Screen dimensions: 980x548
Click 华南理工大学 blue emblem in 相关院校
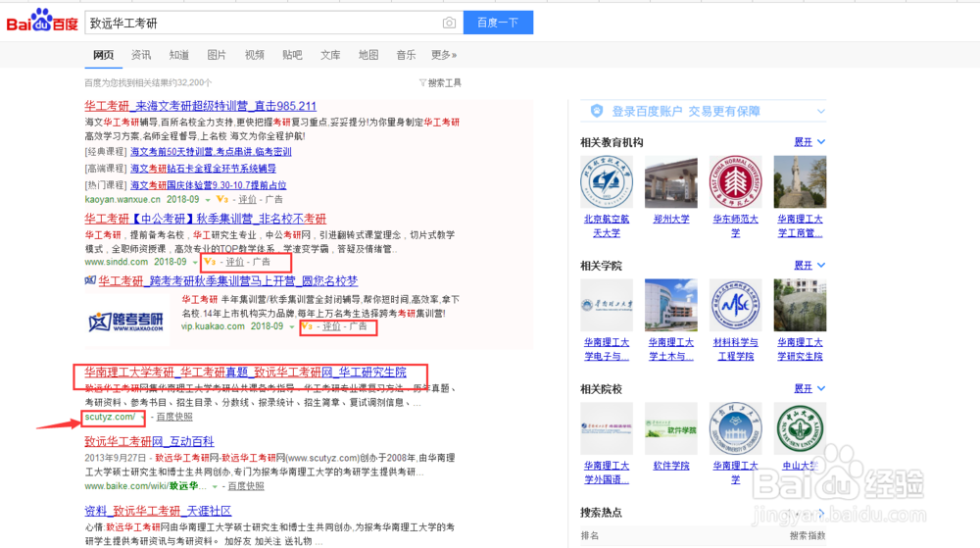pos(736,428)
